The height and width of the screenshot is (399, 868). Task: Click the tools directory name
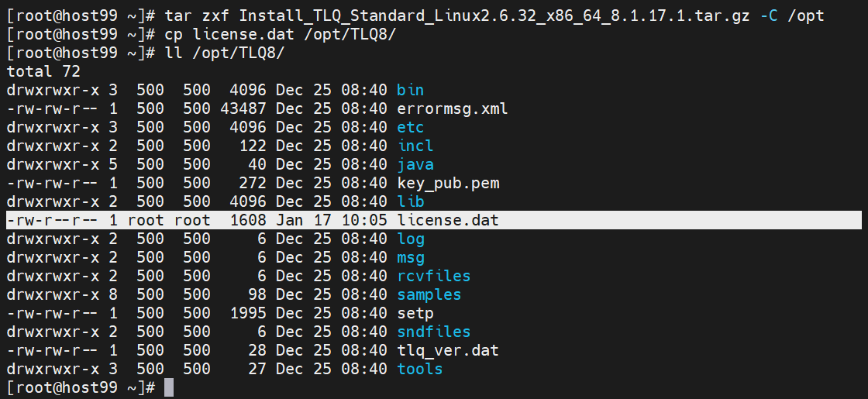pyautogui.click(x=419, y=369)
